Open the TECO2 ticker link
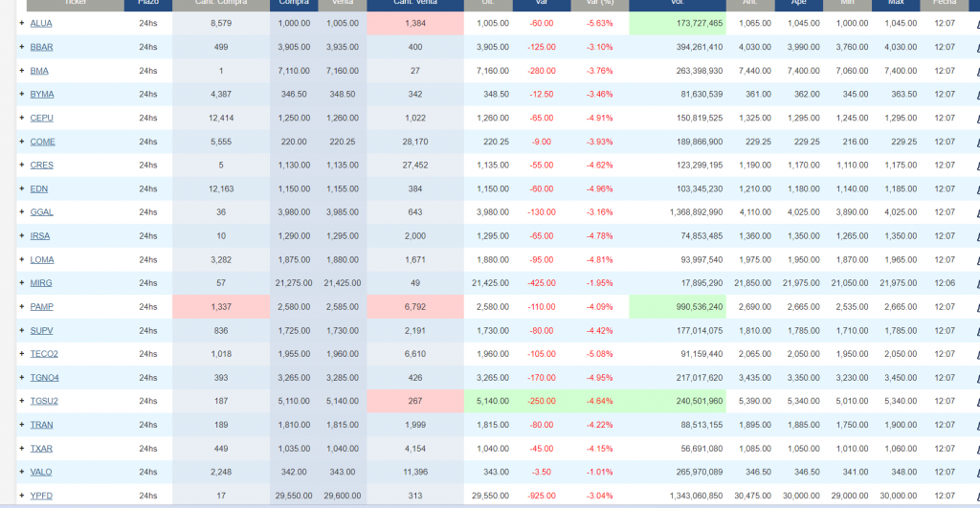Image resolution: width=980 pixels, height=508 pixels. [x=44, y=354]
